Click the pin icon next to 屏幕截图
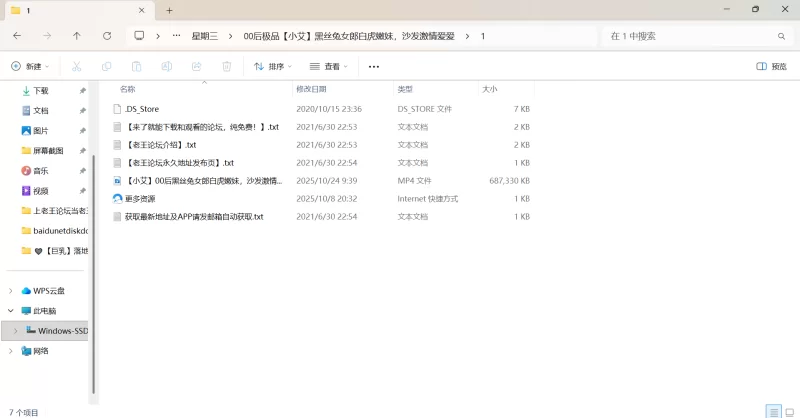800x418 pixels. pyautogui.click(x=83, y=151)
